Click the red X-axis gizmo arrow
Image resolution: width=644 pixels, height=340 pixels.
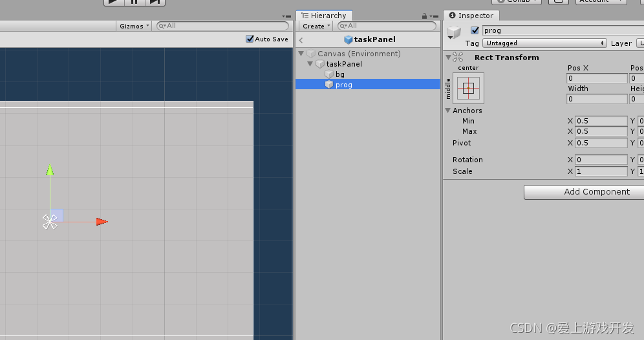tap(102, 222)
